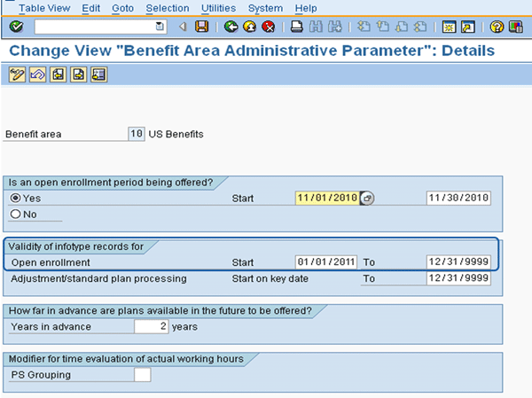Select No for open enrollment period
This screenshot has width=532, height=398.
(15, 214)
